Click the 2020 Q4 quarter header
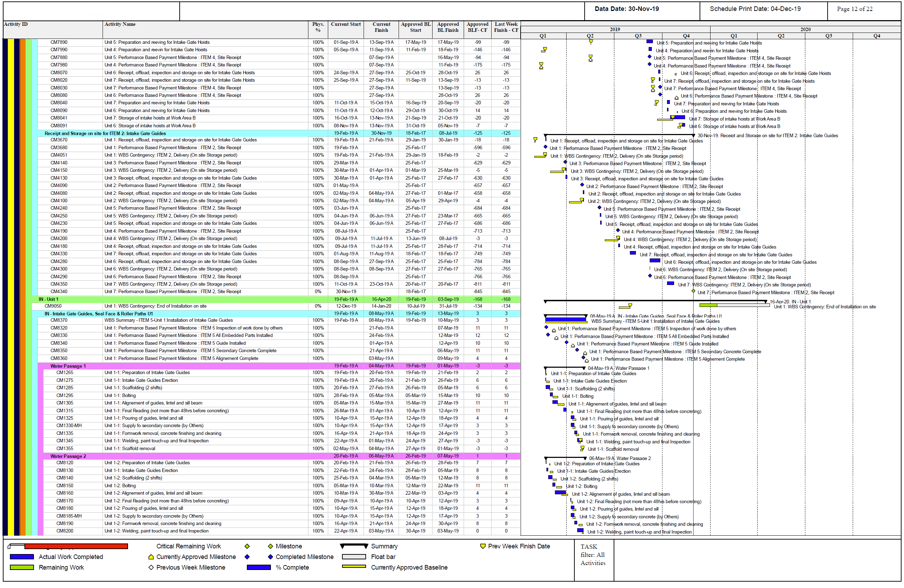The height and width of the screenshot is (588, 904). [x=876, y=36]
